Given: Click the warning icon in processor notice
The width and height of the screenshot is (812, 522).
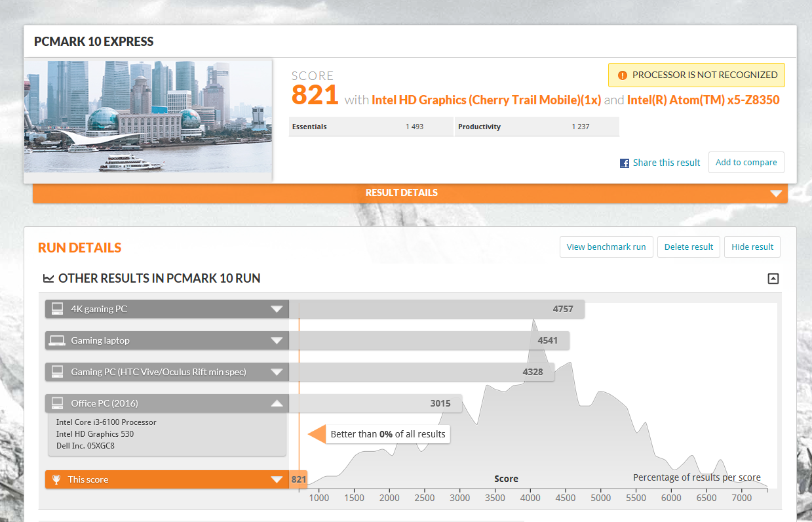Looking at the screenshot, I should point(622,75).
